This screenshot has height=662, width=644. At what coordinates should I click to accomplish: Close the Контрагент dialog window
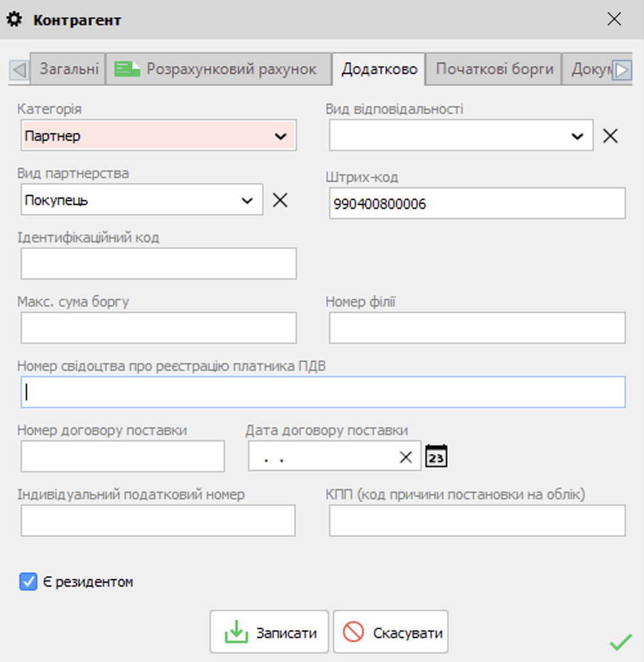click(614, 19)
